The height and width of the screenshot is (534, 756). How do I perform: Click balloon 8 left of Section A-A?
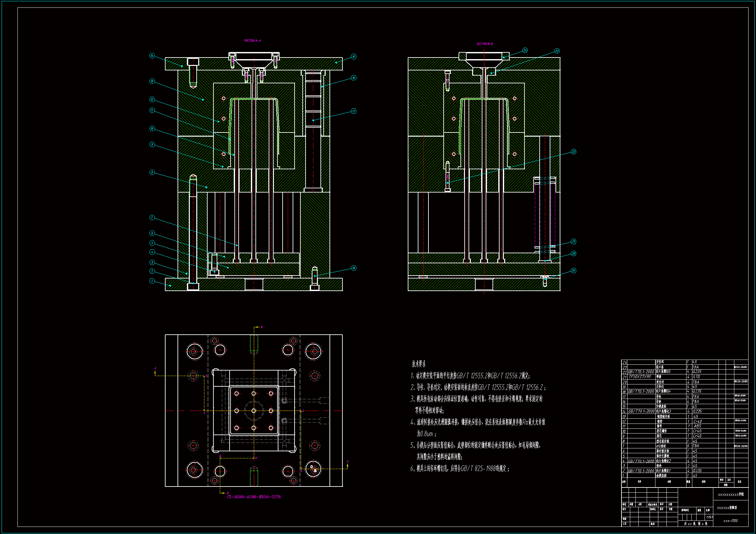[152, 173]
